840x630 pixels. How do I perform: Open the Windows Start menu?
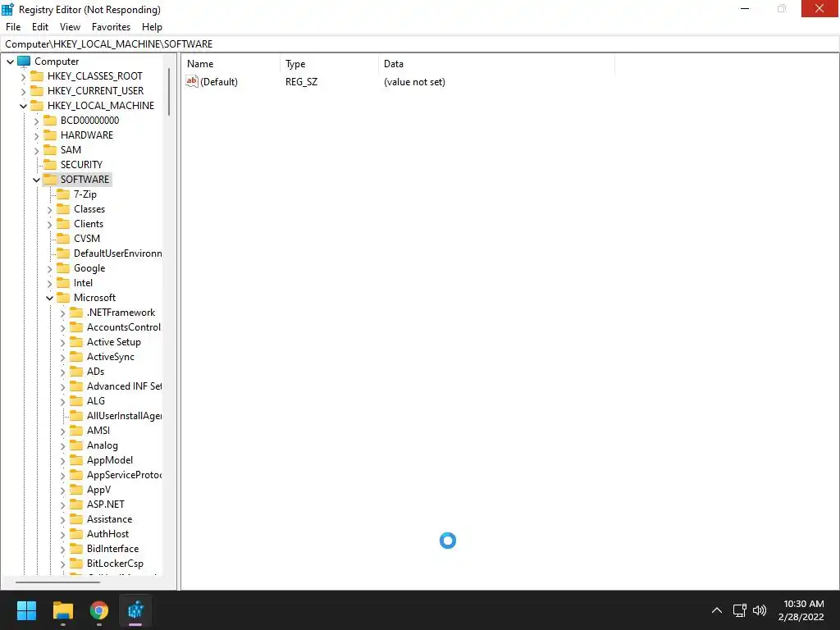pyautogui.click(x=26, y=610)
